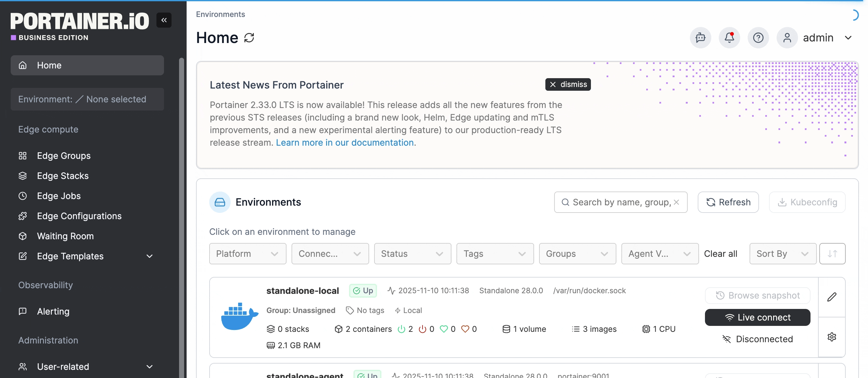Open the Sort By dropdown
This screenshot has width=868, height=378.
click(782, 253)
